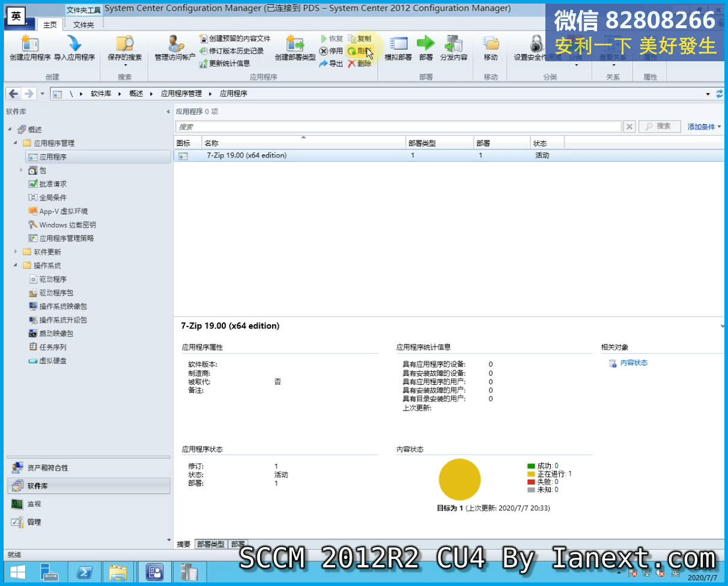Open the 摘要 tab in the details pane
Screen dimensions: 728x586
(x=184, y=544)
